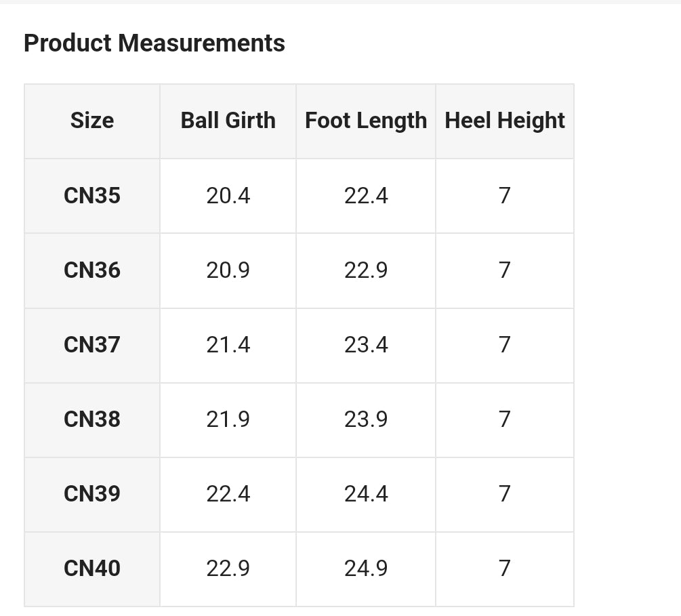681x616 pixels.
Task: Click the CN39 size row label
Action: [x=92, y=494]
